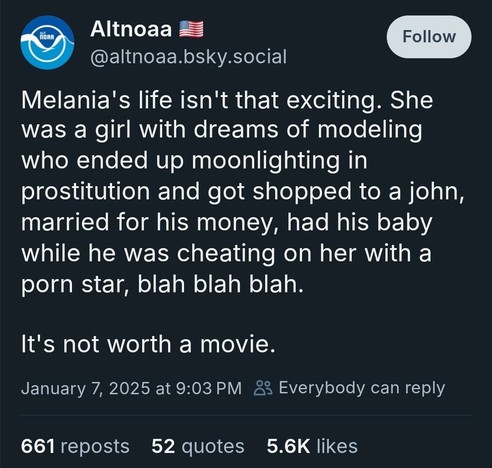Viewport: 492px width, 468px height.
Task: Click the bold 5.6K like count
Action: click(x=288, y=446)
